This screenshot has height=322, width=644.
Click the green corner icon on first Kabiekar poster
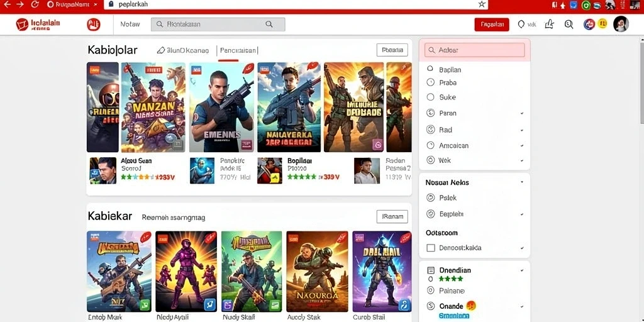pyautogui.click(x=144, y=305)
